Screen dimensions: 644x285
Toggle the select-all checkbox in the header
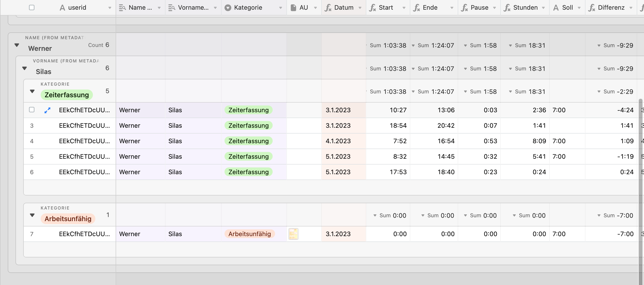point(32,7)
